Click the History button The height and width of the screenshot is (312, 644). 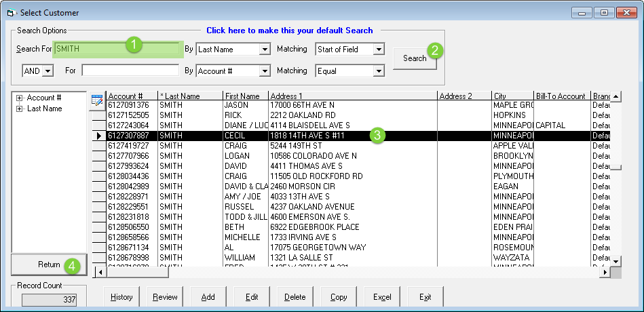coord(121,297)
